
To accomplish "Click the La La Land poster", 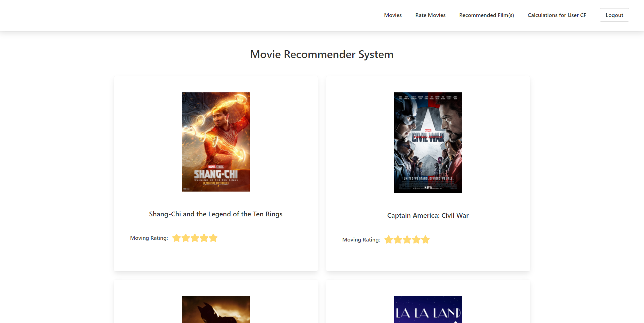I will (428, 309).
